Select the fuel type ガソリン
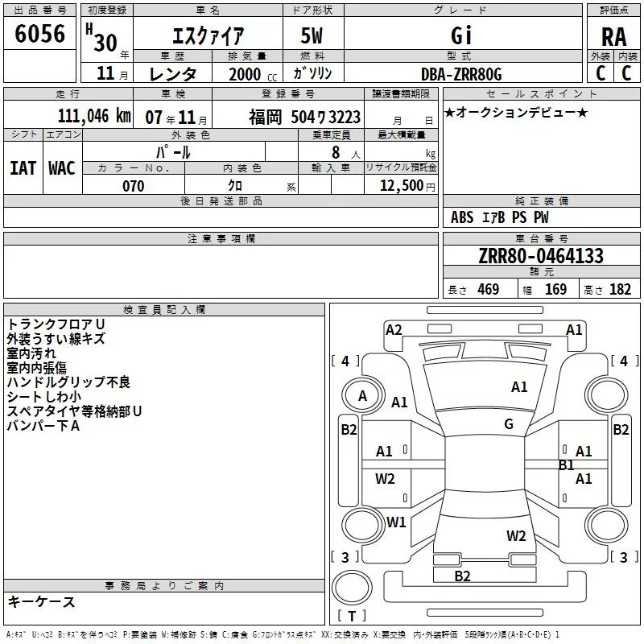Screen dimensions: 644x644 [312, 73]
